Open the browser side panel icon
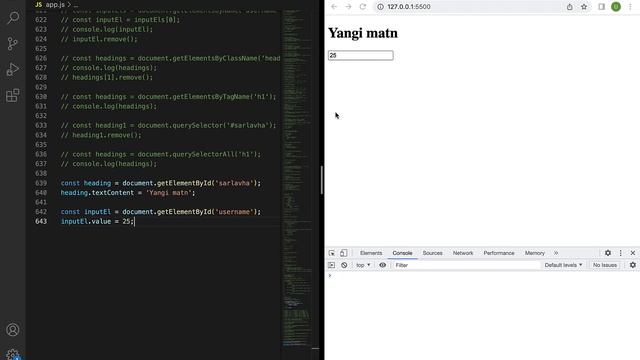640x360 pixels. point(602,7)
